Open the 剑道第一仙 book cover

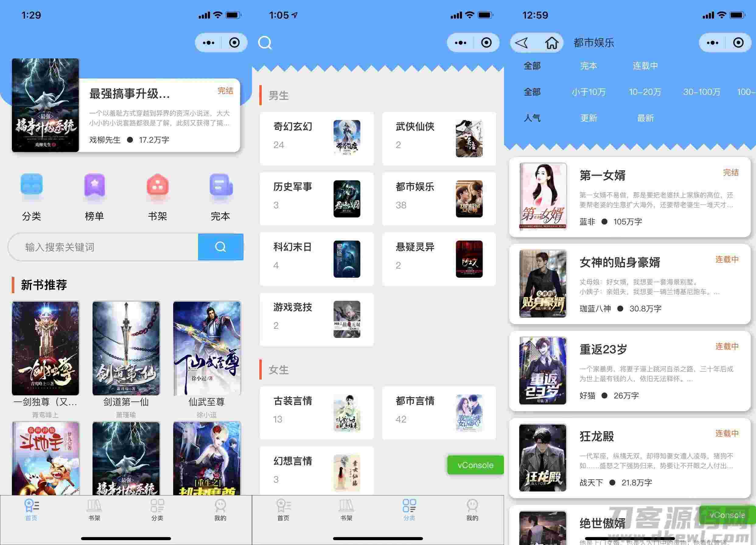pos(126,348)
